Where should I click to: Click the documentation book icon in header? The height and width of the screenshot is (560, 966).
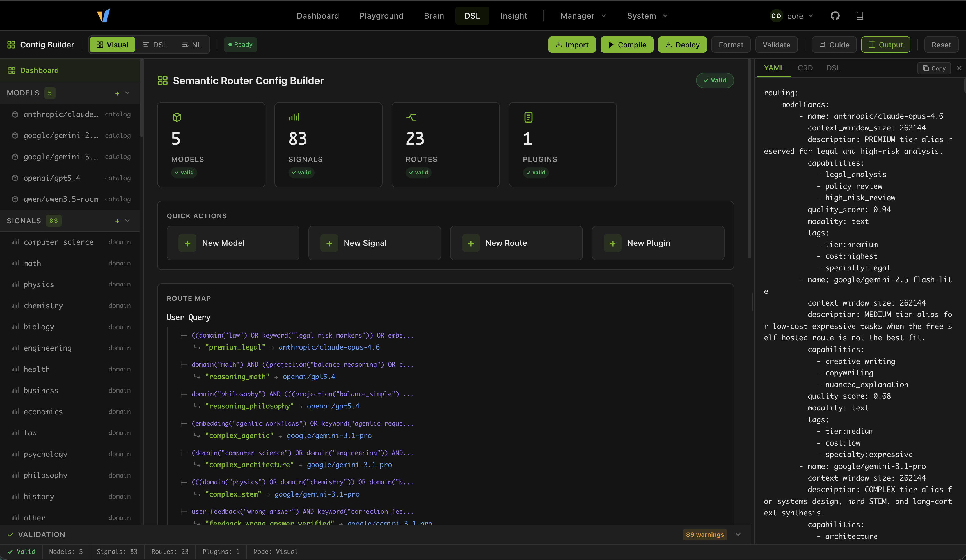(x=860, y=16)
